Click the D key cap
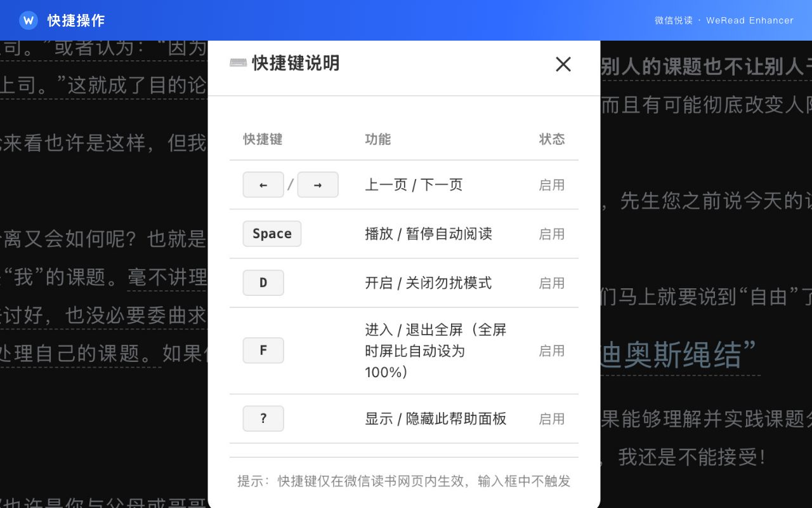812x508 pixels. pyautogui.click(x=263, y=283)
